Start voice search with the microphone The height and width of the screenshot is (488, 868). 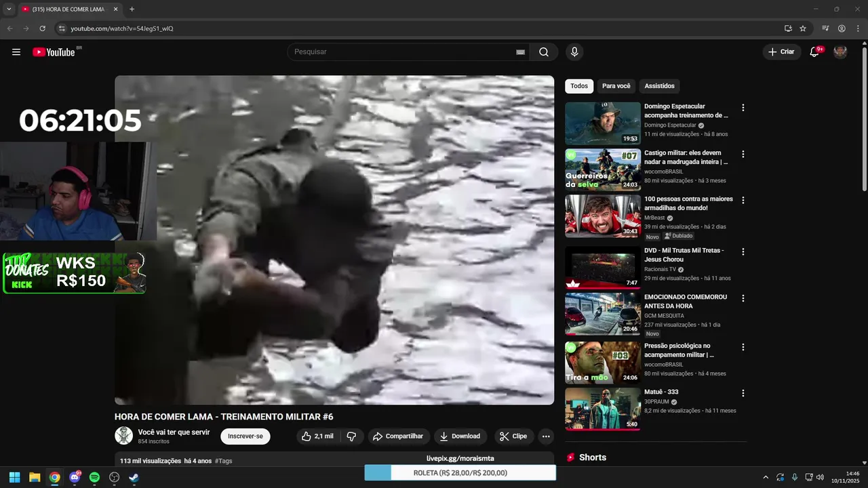pos(574,52)
